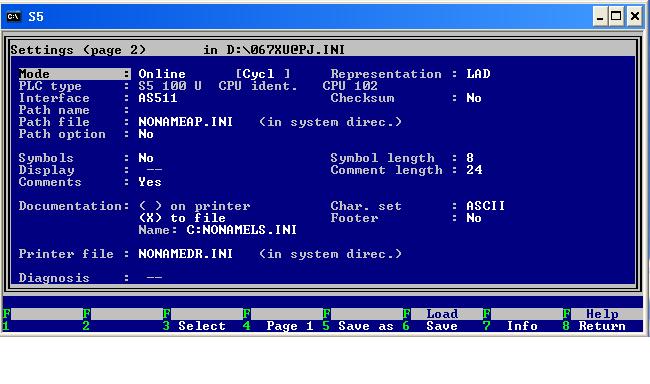This screenshot has width=650, height=384.
Task: Click the Char. set ASCII value
Action: point(485,206)
